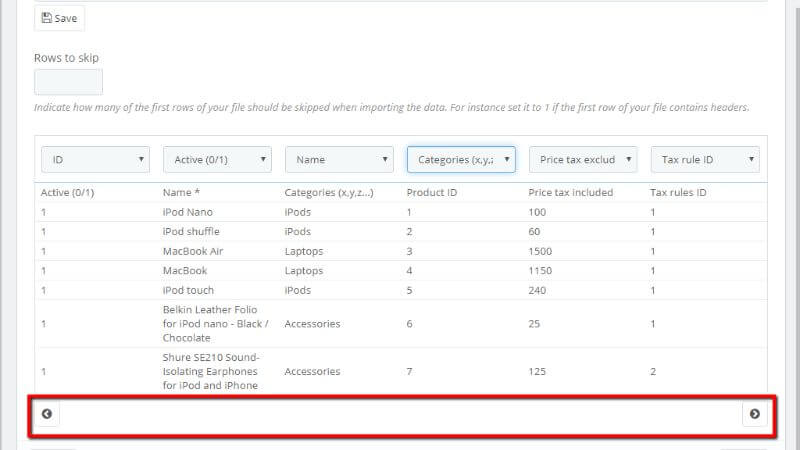Open the Name column dropdown
This screenshot has height=450, width=800.
tap(339, 160)
